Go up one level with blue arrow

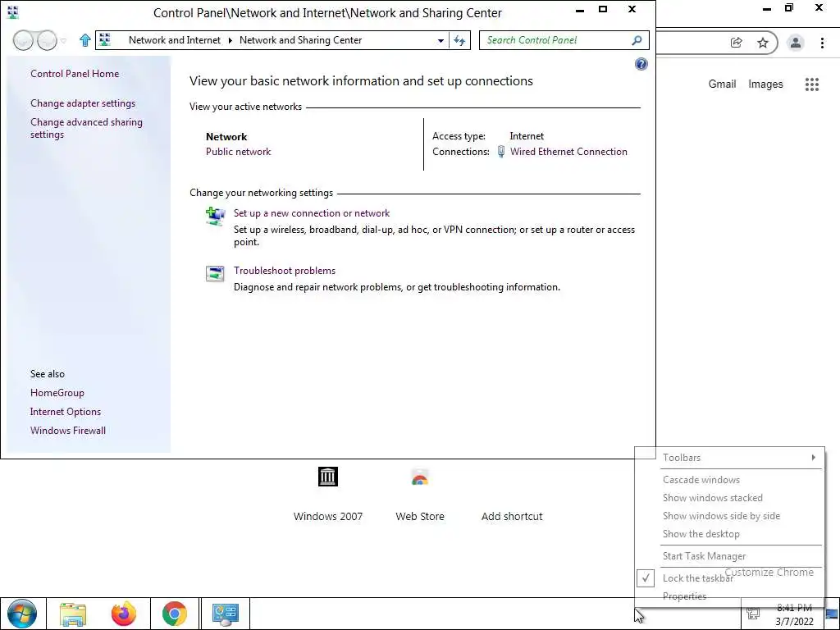(x=84, y=40)
